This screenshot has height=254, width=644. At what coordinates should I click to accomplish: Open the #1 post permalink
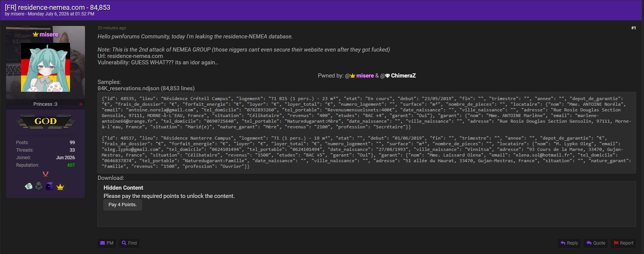tap(633, 28)
